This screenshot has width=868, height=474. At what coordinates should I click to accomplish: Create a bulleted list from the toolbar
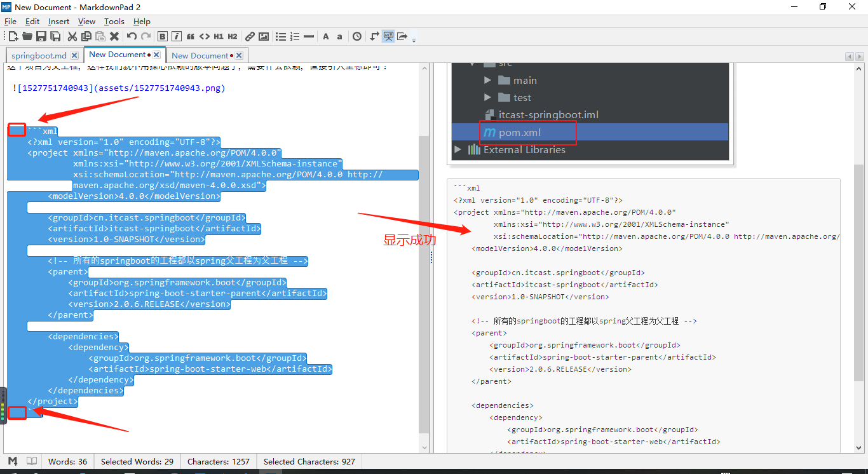(280, 36)
